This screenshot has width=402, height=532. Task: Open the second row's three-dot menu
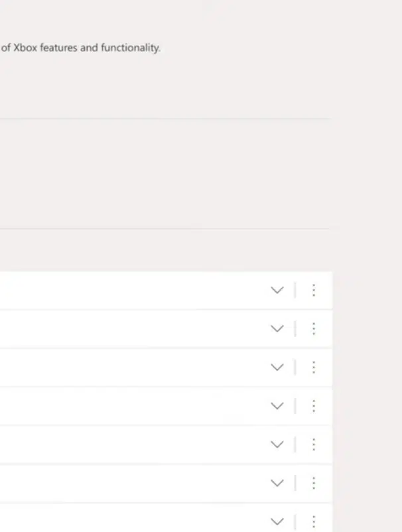coord(313,328)
